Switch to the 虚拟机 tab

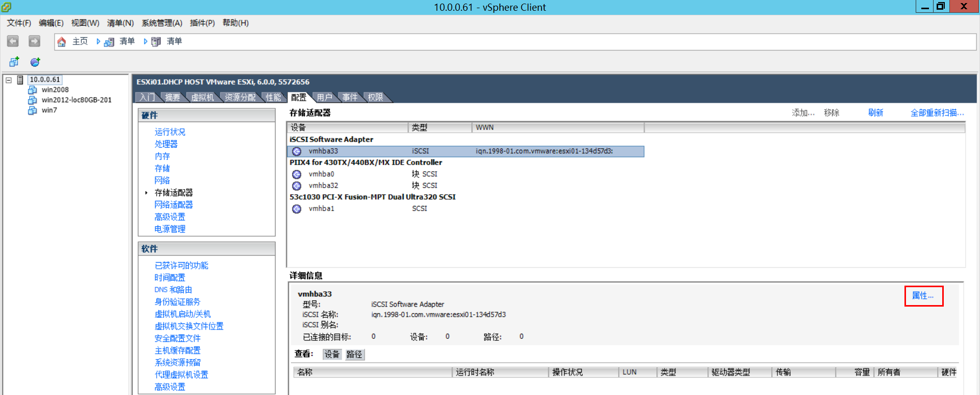pyautogui.click(x=203, y=97)
